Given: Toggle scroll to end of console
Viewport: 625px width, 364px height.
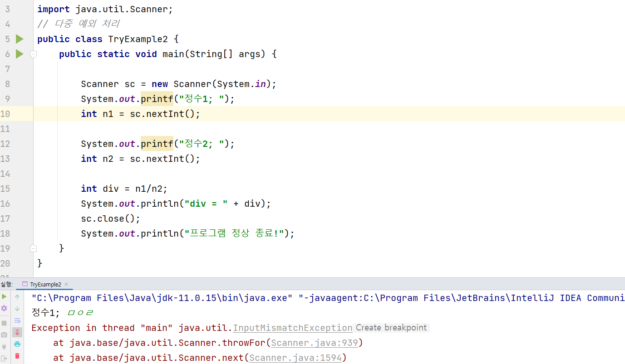Looking at the screenshot, I should point(17,332).
